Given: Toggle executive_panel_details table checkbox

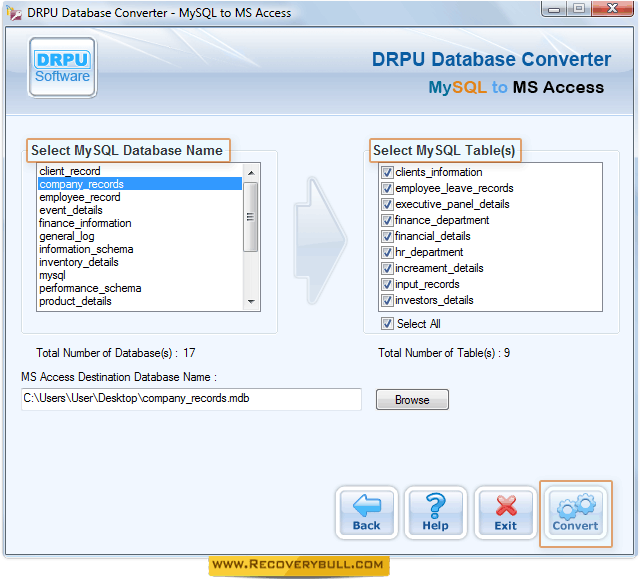Looking at the screenshot, I should (x=387, y=204).
